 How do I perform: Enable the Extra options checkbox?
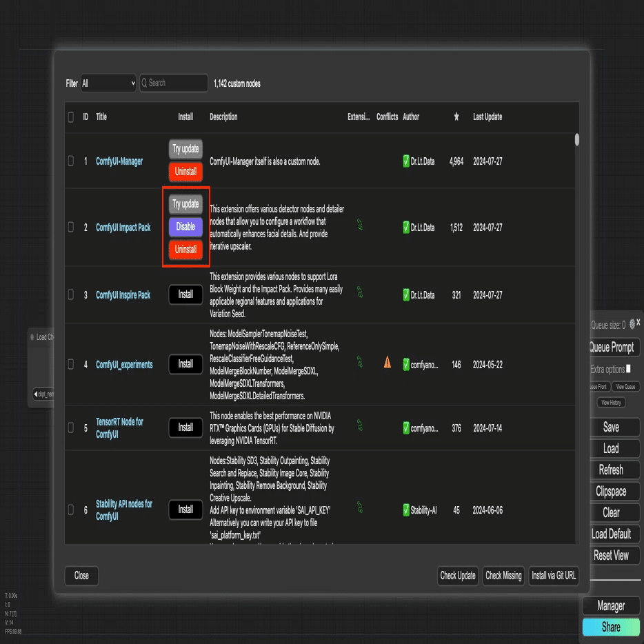point(628,369)
